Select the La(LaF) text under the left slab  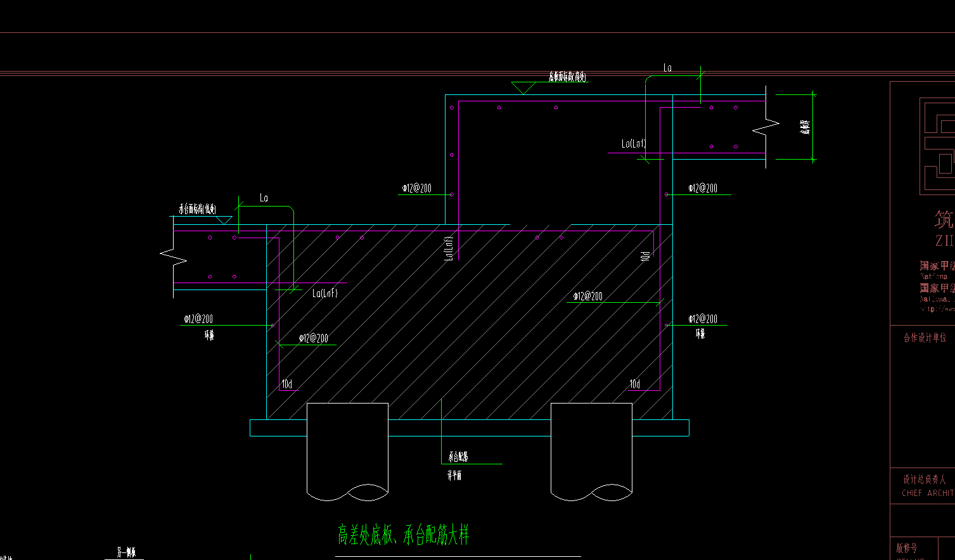(x=324, y=293)
